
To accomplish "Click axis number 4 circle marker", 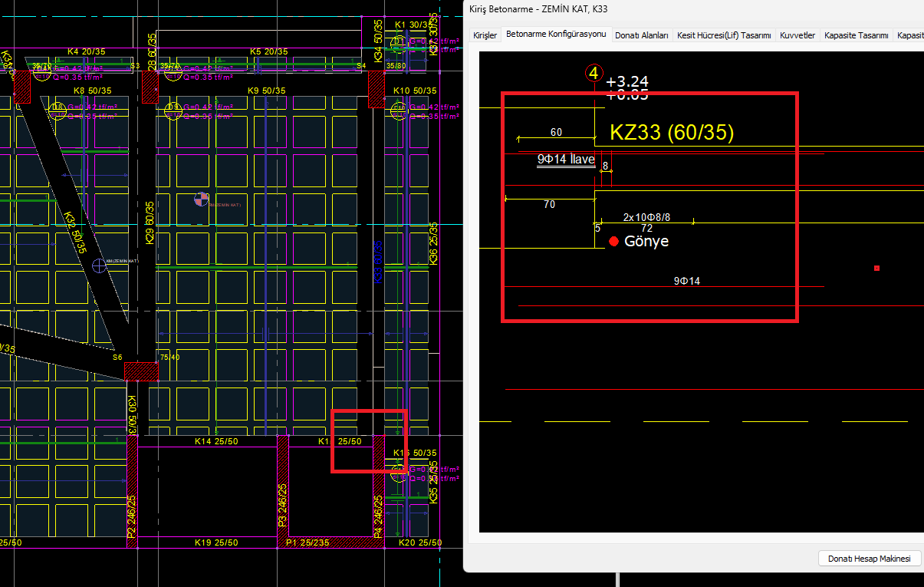I will 594,74.
